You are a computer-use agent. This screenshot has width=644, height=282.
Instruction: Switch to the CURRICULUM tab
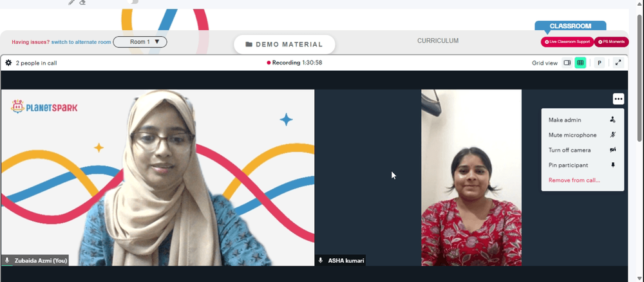tap(438, 41)
